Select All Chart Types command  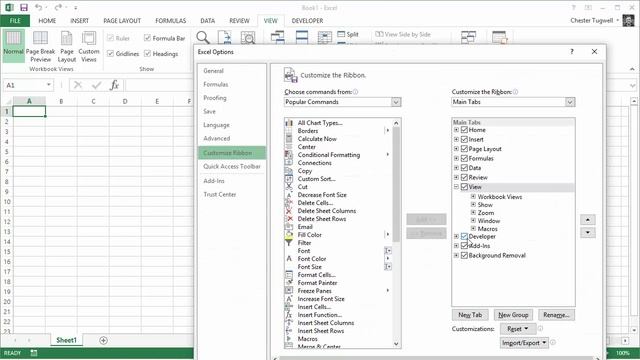320,122
